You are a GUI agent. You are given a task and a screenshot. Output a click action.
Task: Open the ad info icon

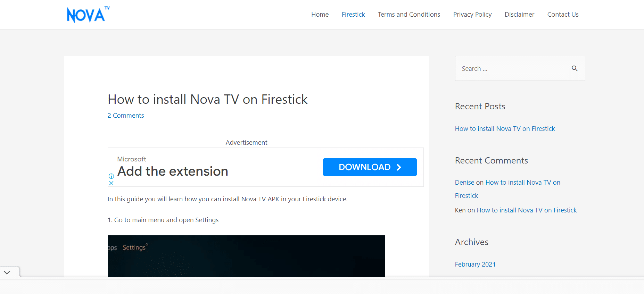click(111, 176)
